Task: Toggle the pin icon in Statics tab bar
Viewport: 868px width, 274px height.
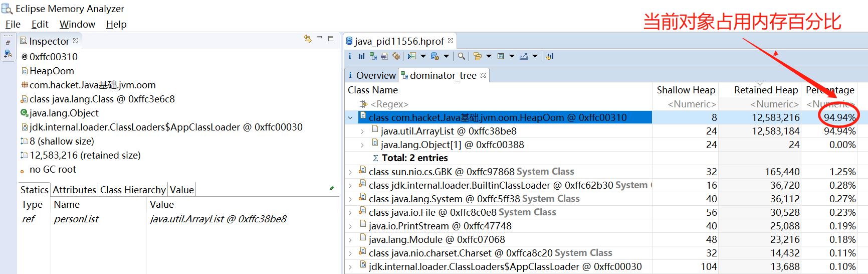Action: (332, 188)
